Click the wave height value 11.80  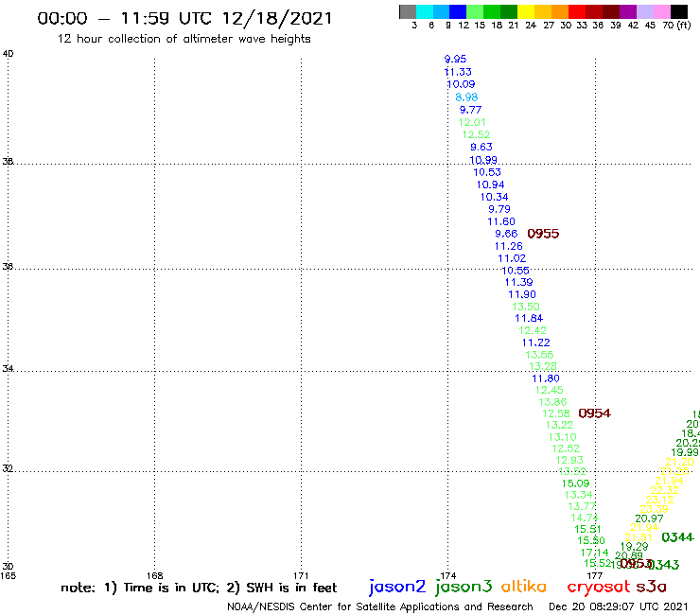point(546,378)
